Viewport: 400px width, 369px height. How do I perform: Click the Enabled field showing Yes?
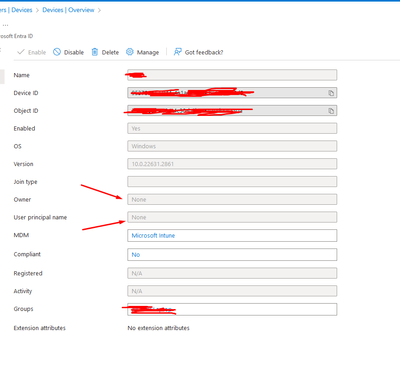click(232, 128)
